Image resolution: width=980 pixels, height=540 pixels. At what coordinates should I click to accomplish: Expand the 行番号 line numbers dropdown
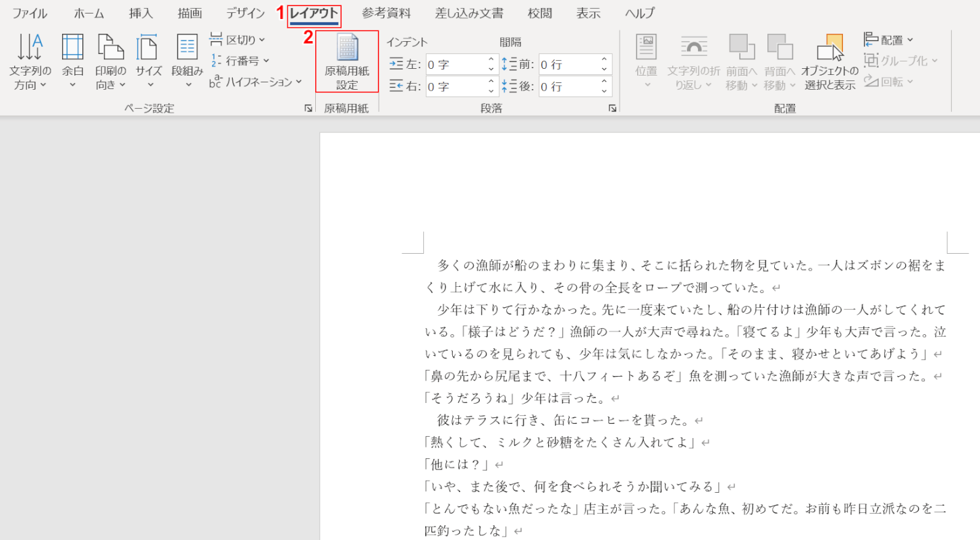(240, 61)
